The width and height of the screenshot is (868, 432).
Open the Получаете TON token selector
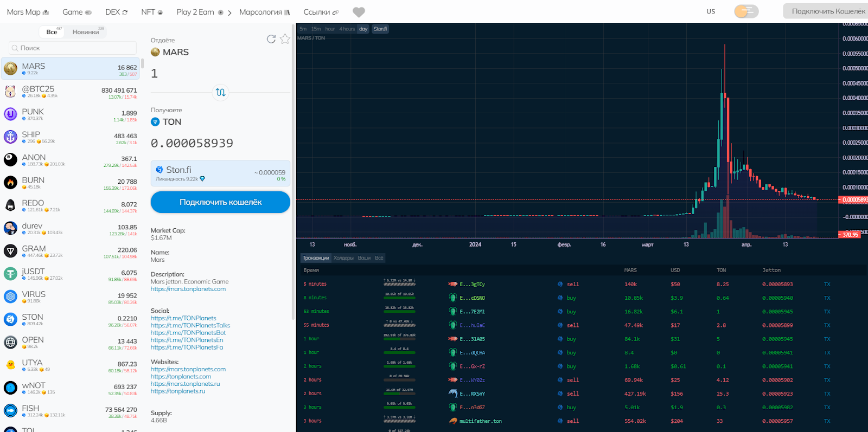(x=166, y=122)
